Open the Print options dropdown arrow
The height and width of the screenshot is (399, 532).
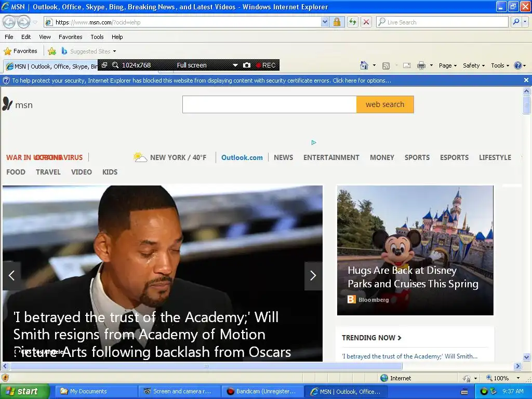coord(431,65)
